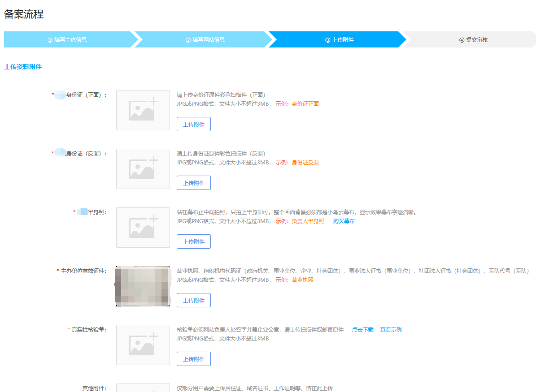
Task: Click 点击下载 to download verification form
Action: [x=362, y=330]
